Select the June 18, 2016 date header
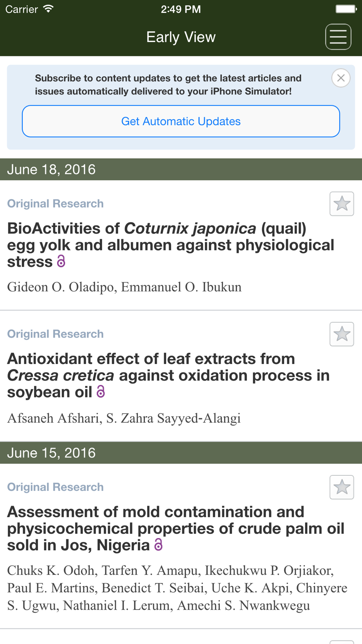 (181, 170)
